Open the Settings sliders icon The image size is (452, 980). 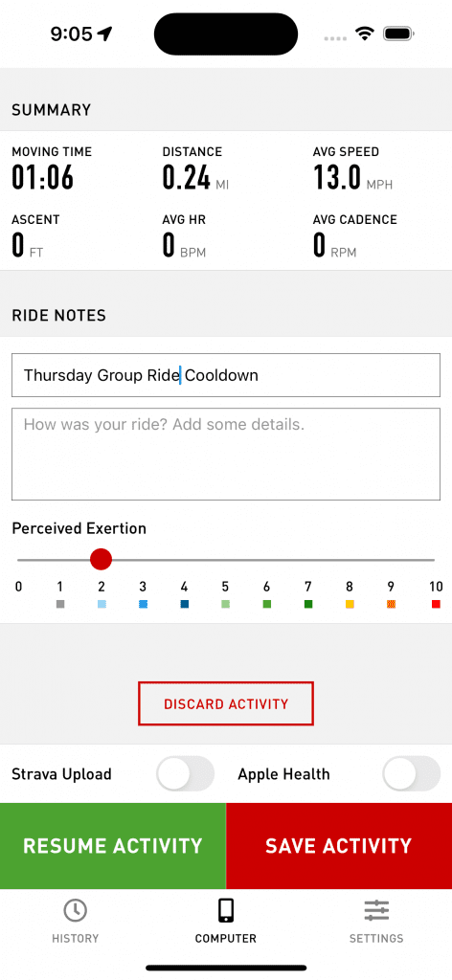(x=376, y=910)
